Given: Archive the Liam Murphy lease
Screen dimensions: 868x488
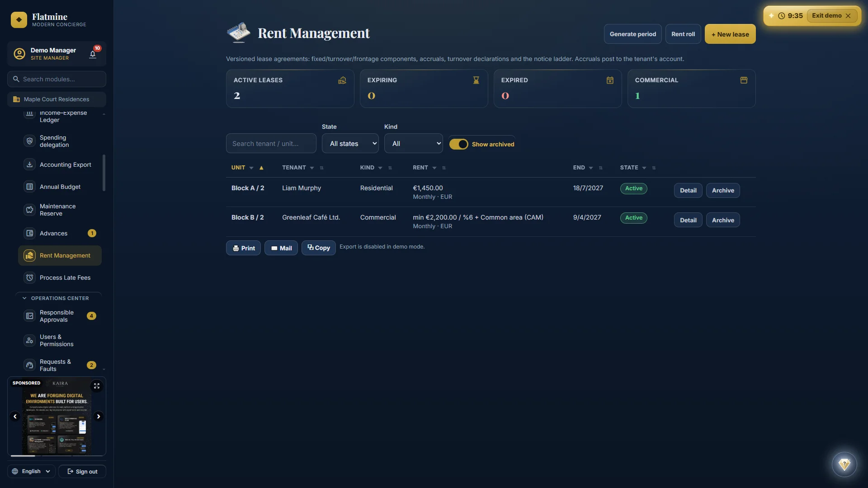Looking at the screenshot, I should [x=723, y=190].
